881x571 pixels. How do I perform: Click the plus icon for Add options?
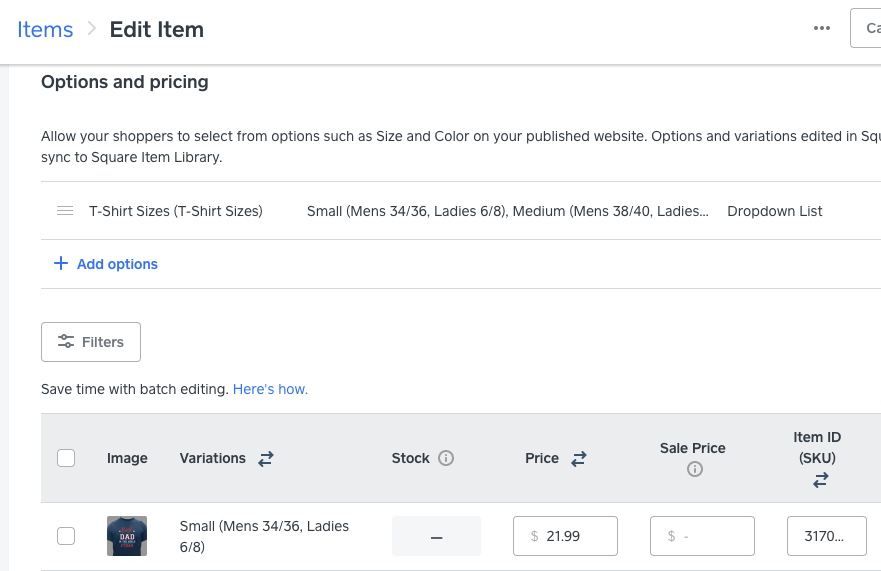click(60, 264)
